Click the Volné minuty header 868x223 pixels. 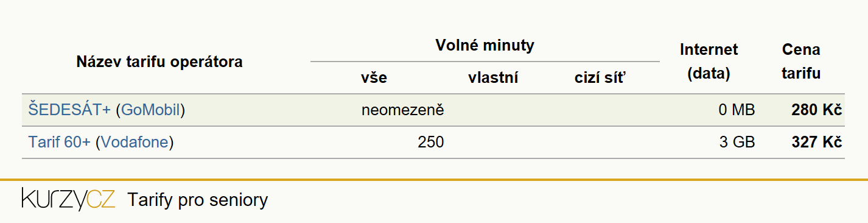point(485,45)
